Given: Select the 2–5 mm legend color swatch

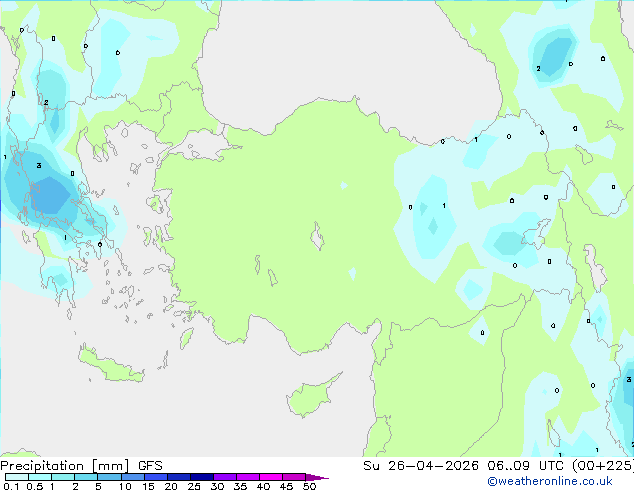Looking at the screenshot, I should coord(86,477).
